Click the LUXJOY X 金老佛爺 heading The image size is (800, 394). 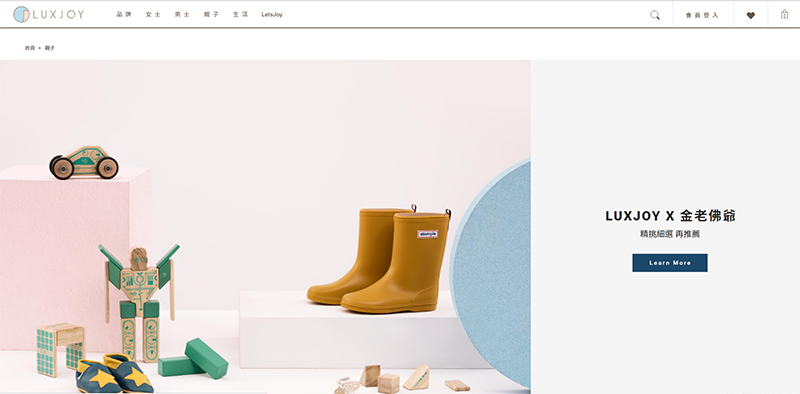[x=670, y=216]
